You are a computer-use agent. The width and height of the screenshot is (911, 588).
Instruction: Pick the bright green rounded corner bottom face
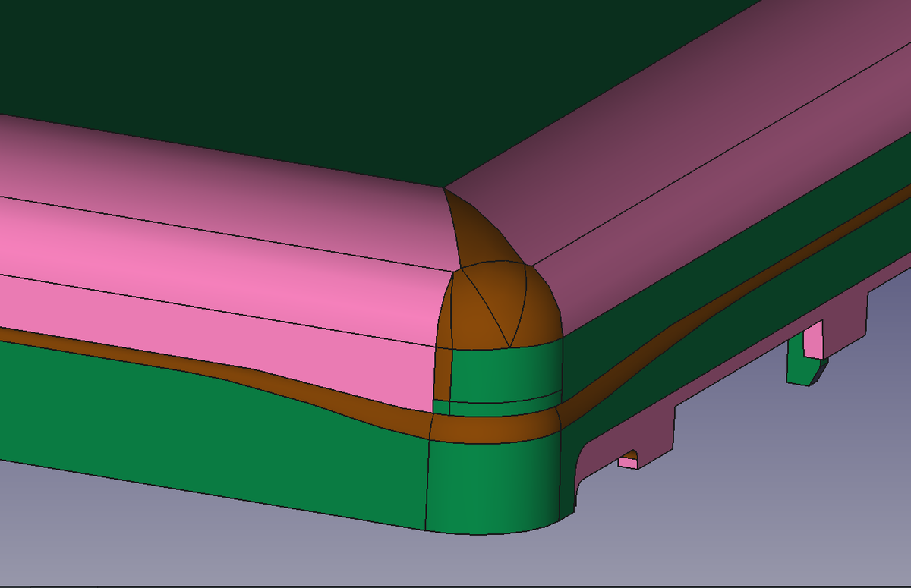[493, 486]
